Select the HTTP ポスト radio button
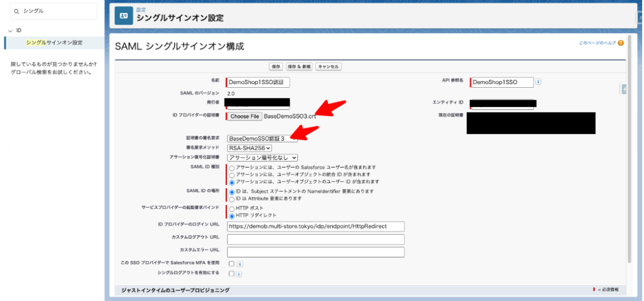 231,209
